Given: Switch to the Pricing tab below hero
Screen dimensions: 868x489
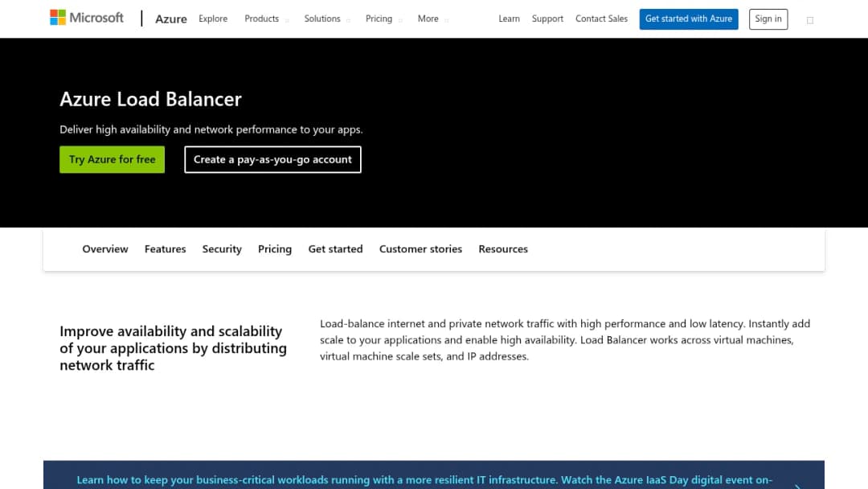Looking at the screenshot, I should tap(275, 249).
